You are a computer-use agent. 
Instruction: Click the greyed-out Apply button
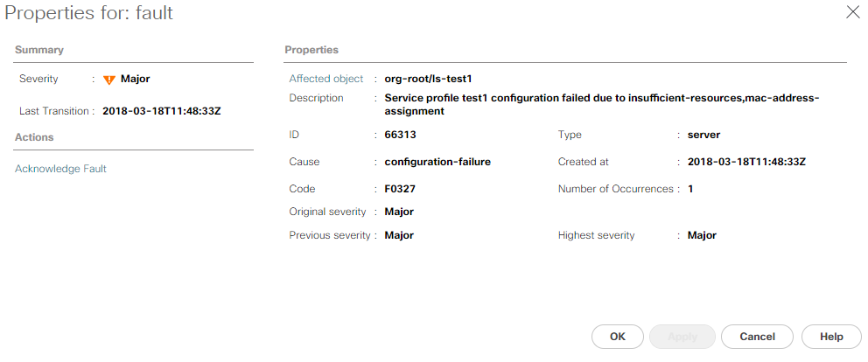point(682,337)
